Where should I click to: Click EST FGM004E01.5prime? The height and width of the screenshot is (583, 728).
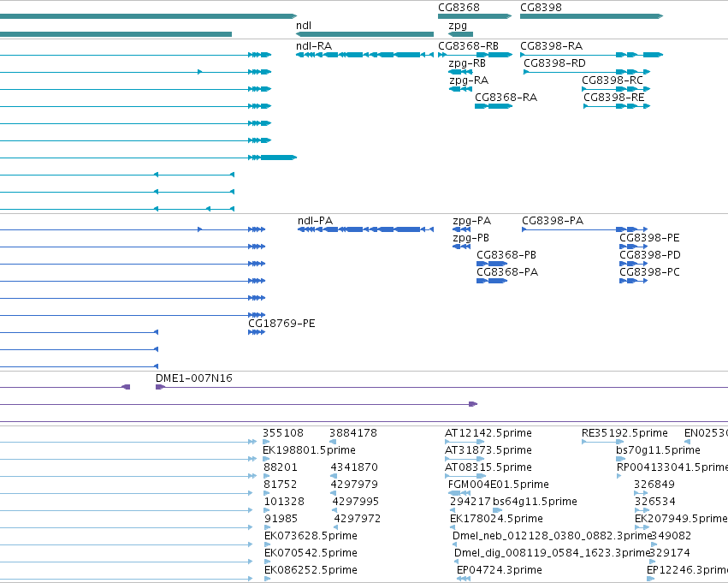[499, 485]
